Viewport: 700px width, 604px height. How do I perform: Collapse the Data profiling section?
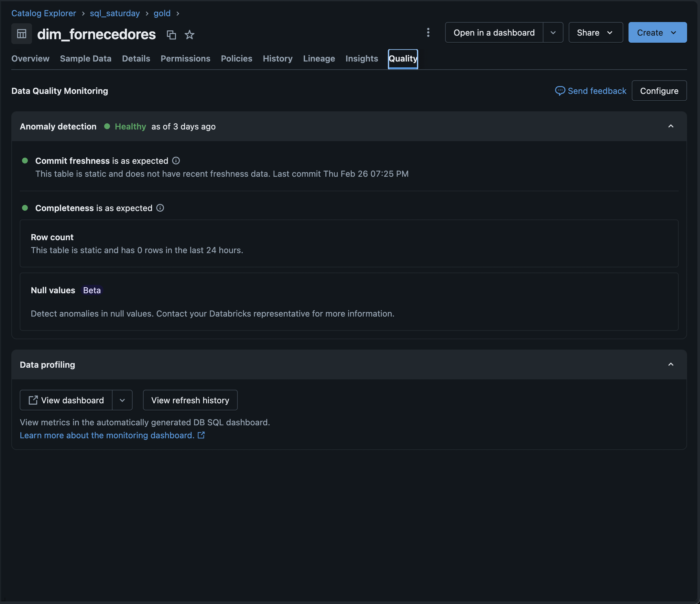[671, 364]
